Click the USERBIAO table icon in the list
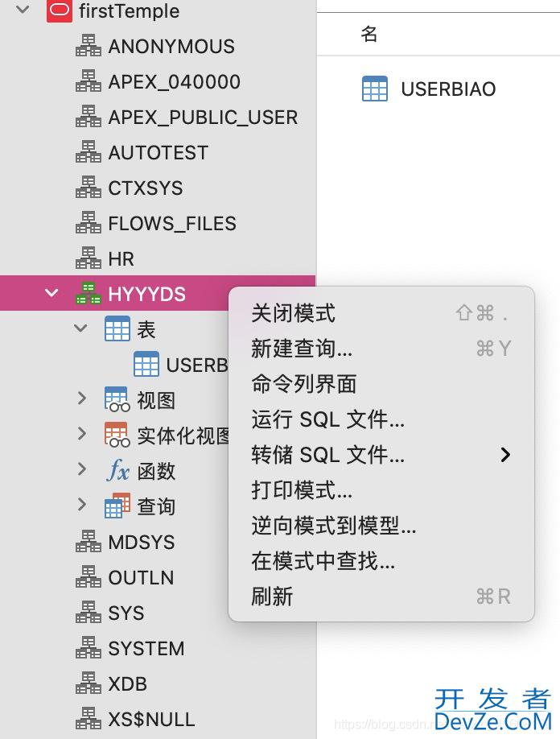 coord(375,89)
